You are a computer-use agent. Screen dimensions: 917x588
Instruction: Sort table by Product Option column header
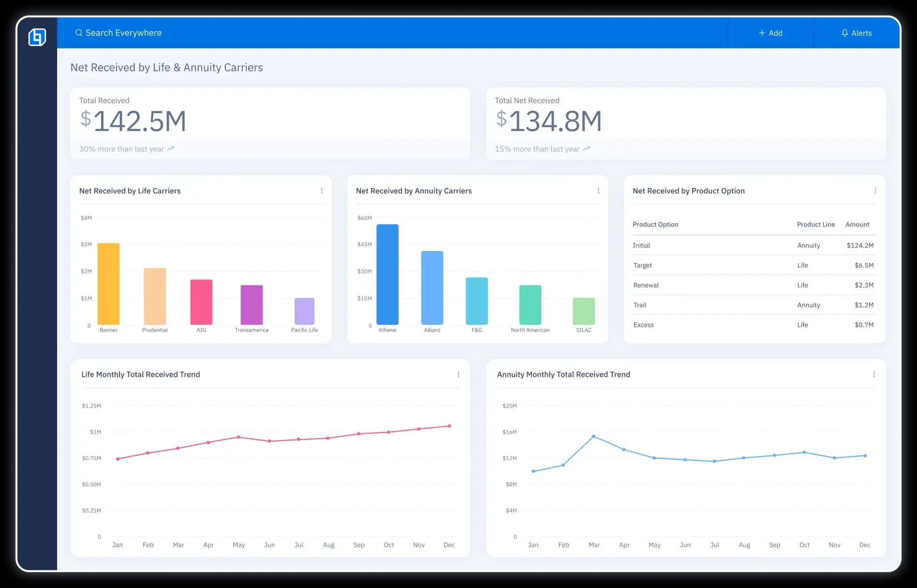[x=655, y=224]
